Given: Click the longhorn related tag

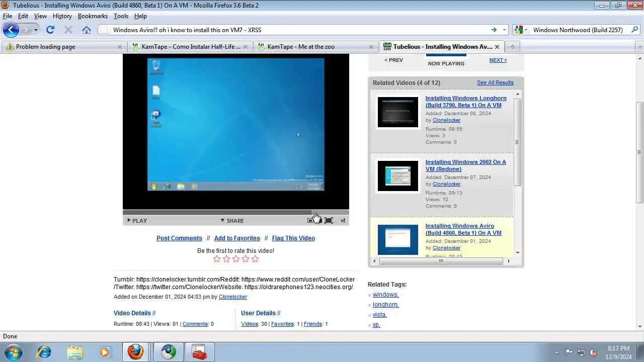Looking at the screenshot, I should [386, 305].
